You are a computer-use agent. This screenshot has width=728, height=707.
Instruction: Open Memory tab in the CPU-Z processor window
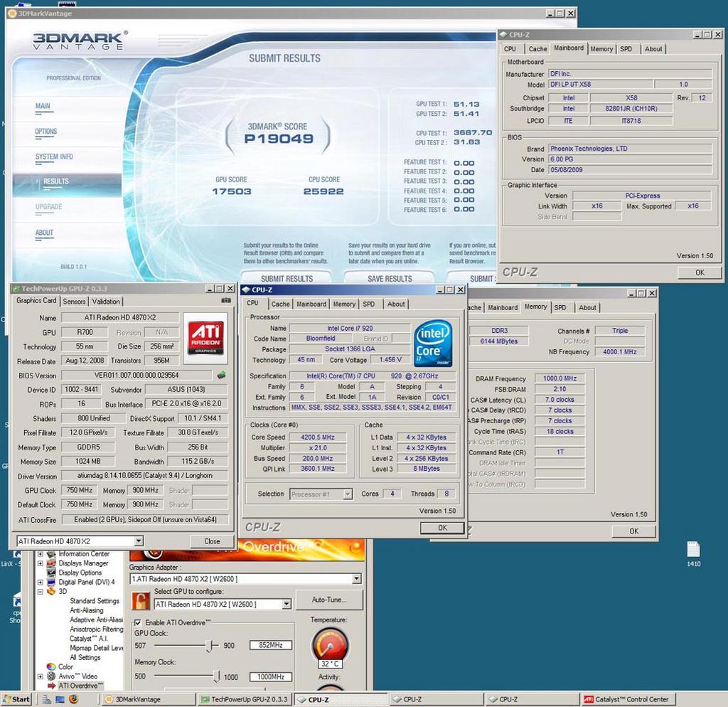pyautogui.click(x=344, y=304)
